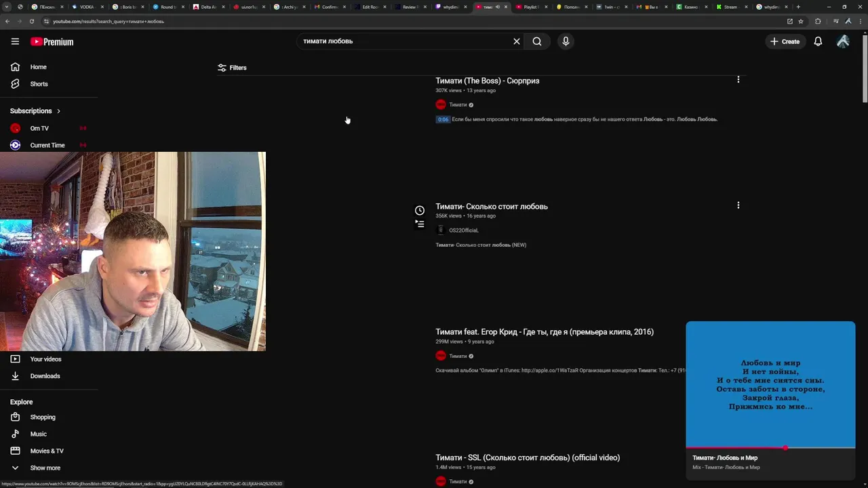Image resolution: width=868 pixels, height=488 pixels.
Task: Seek on the miniplayer progress bar
Action: pos(770,447)
